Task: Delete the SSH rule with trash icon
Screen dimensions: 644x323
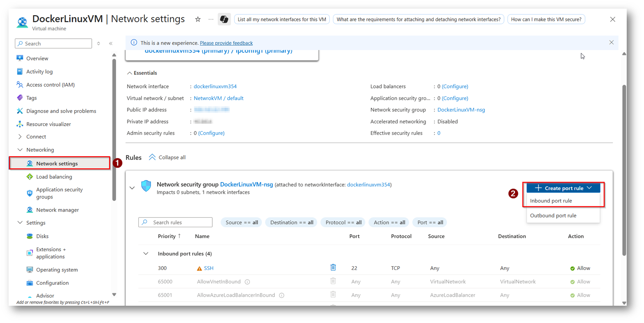Action: pyautogui.click(x=333, y=268)
